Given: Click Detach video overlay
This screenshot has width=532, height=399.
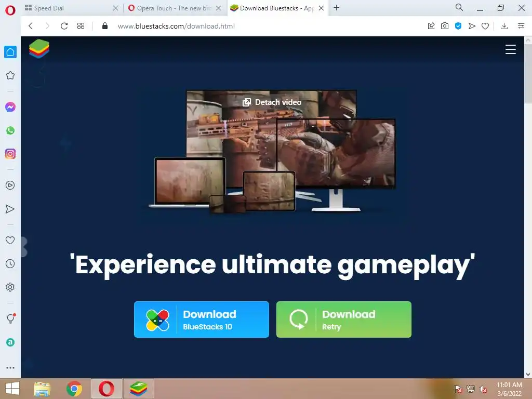Looking at the screenshot, I should click(272, 102).
